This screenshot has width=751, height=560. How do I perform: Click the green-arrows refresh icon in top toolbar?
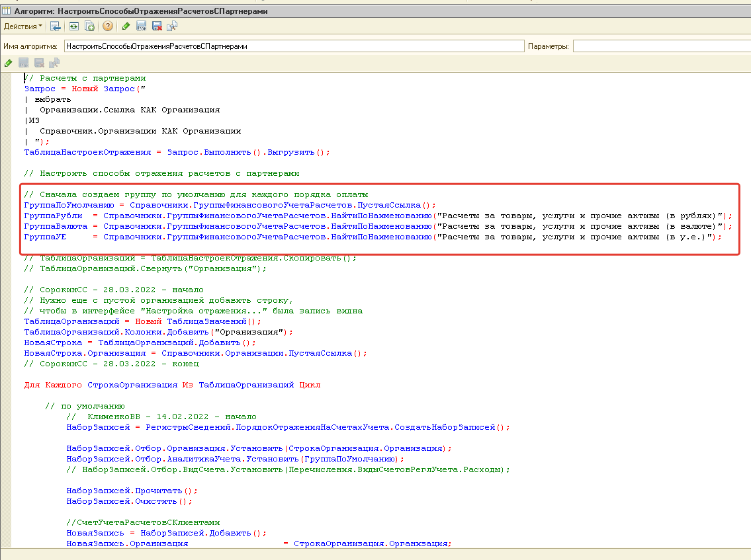pyautogui.click(x=73, y=26)
